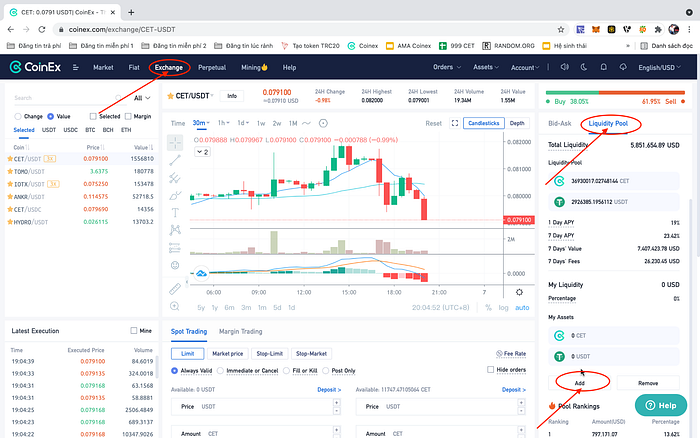Image resolution: width=700 pixels, height=438 pixels.
Task: Click the announcements speaker icon
Action: (565, 67)
